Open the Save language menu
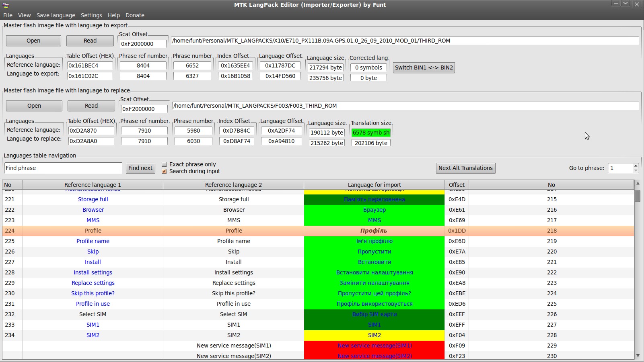The height and width of the screenshot is (362, 644). 56,15
